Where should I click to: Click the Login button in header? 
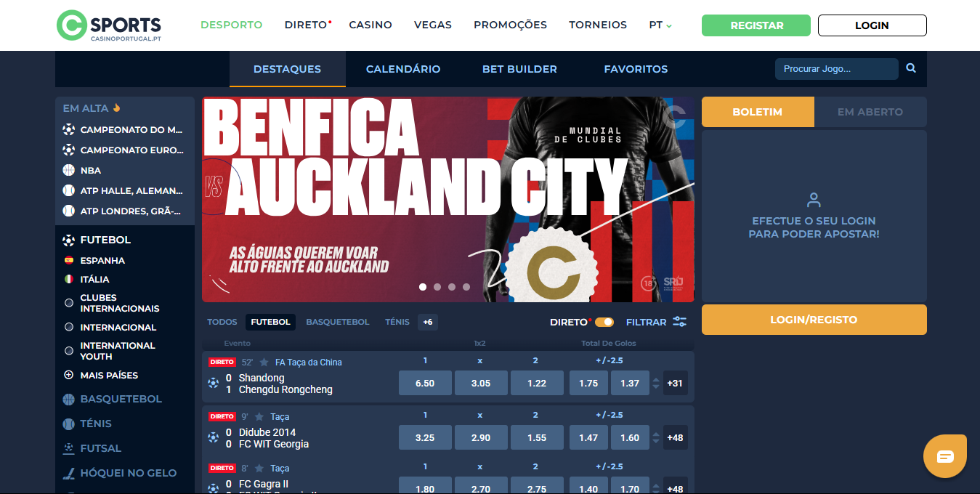(872, 25)
